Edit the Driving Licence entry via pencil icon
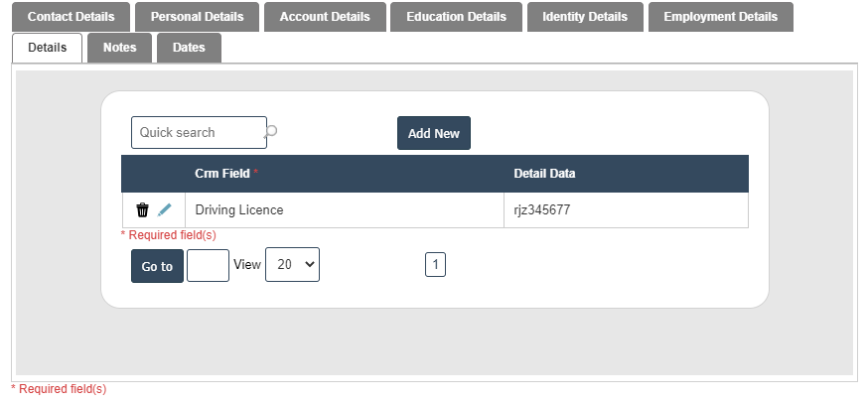The image size is (868, 403). point(165,210)
